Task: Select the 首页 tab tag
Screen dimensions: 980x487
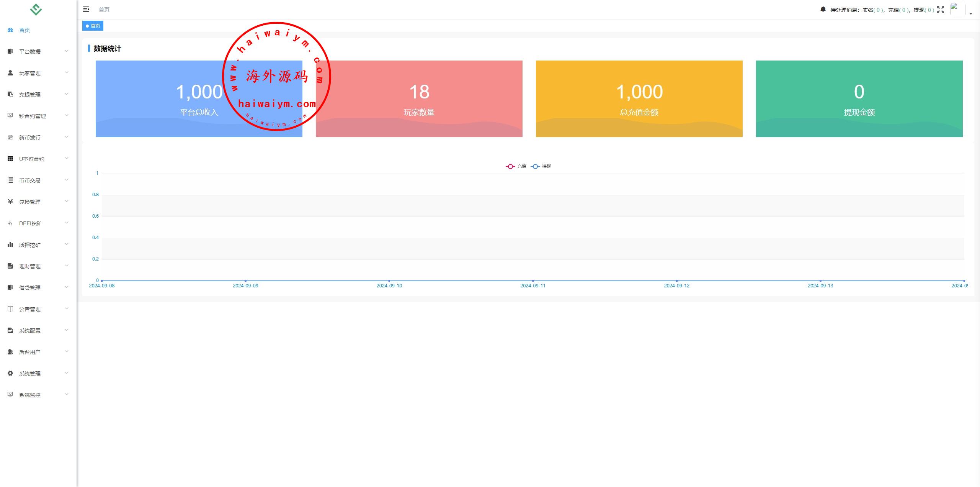Action: pos(93,26)
